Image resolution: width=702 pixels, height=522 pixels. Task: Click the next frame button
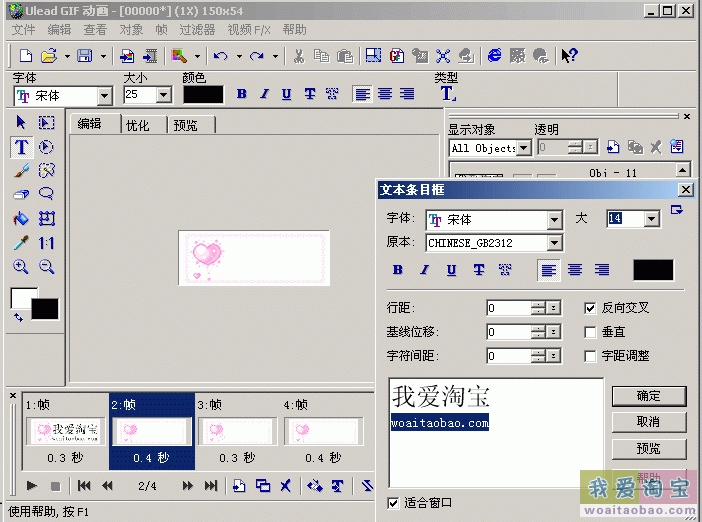(188, 486)
